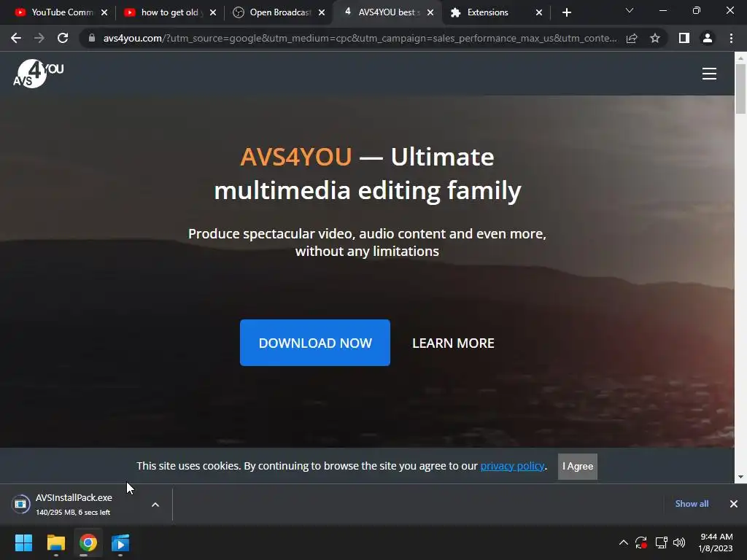Open the tab search dropdown arrow

(x=630, y=10)
